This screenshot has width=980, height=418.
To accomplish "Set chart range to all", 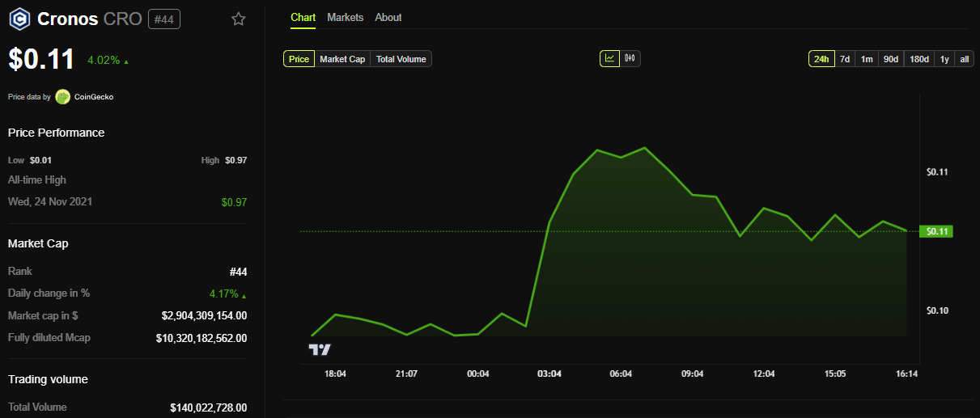I will coord(965,59).
